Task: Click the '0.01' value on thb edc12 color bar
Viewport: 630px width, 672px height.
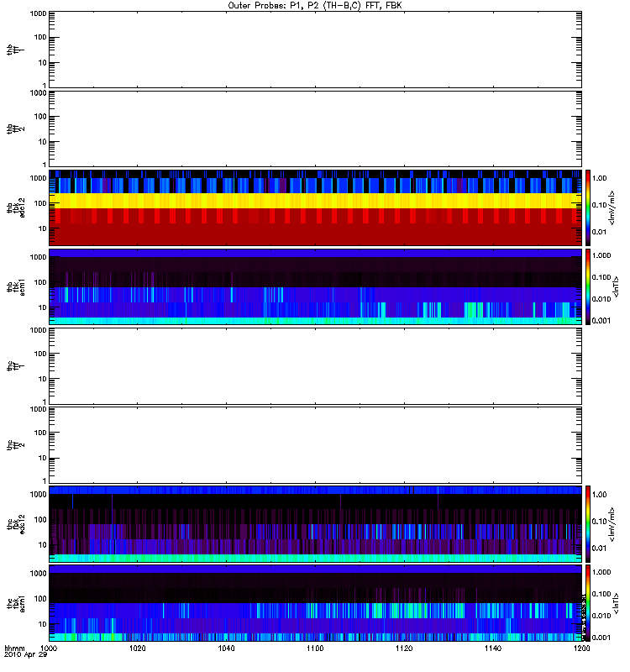Action: [x=599, y=232]
